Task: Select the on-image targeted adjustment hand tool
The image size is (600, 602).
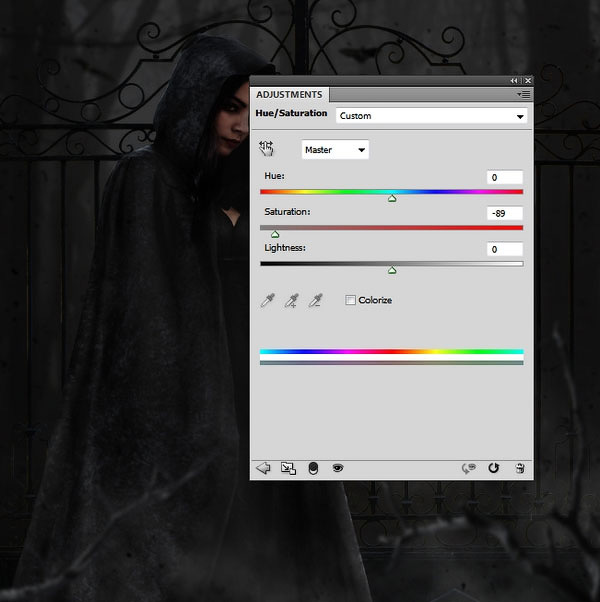Action: pyautogui.click(x=266, y=149)
